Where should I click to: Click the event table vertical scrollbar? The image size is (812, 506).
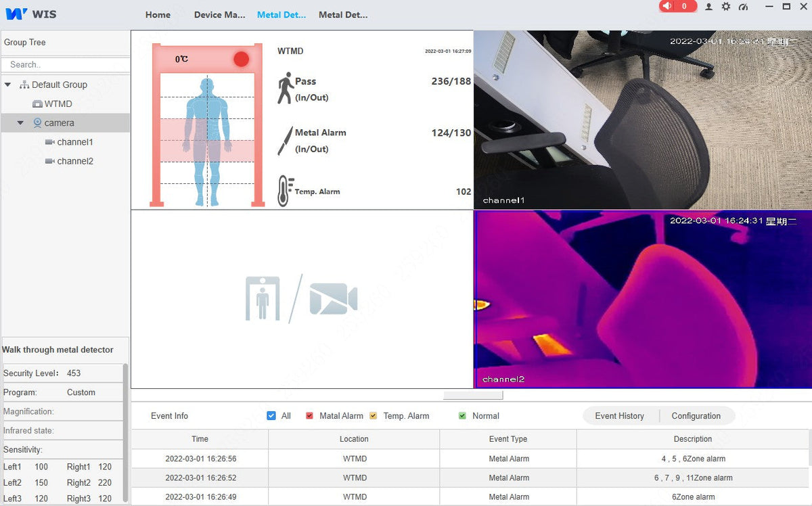tap(809, 448)
